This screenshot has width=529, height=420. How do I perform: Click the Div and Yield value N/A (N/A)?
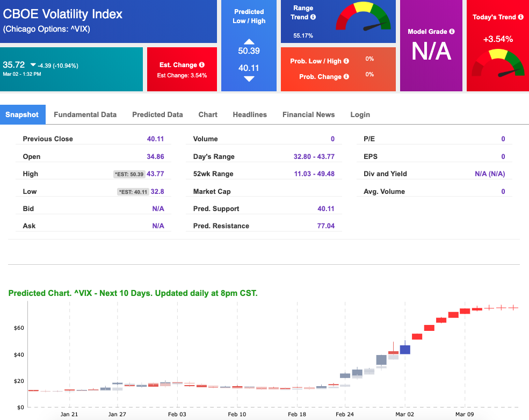490,173
